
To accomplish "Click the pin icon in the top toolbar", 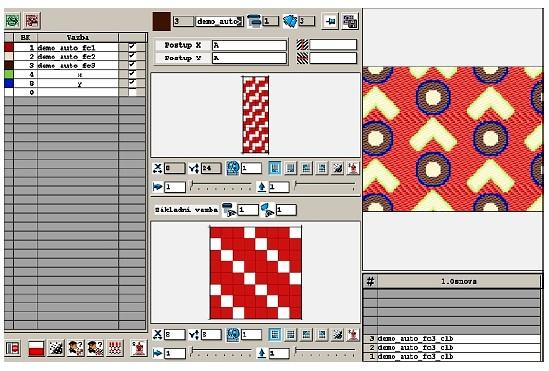I will pyautogui.click(x=330, y=22).
